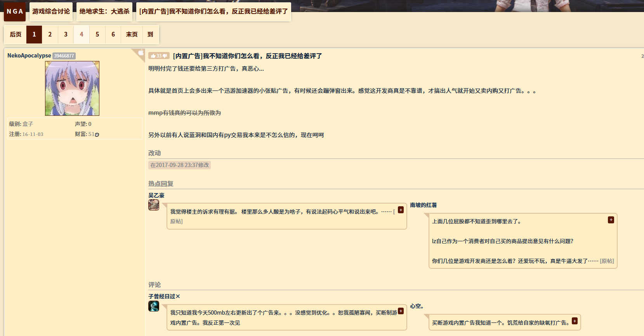The width and height of the screenshot is (644, 336).
Task: Upvote the post with thumbs-up icon
Action: 153,56
